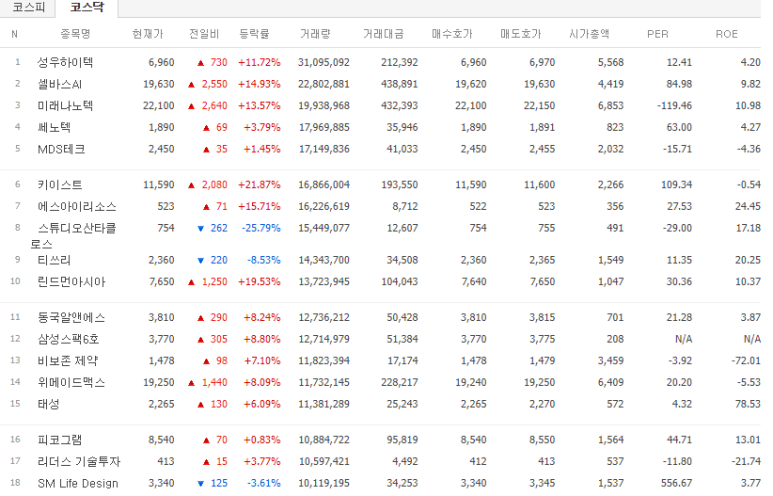Open 스튜디오산타클로스 stock details

click(73, 236)
